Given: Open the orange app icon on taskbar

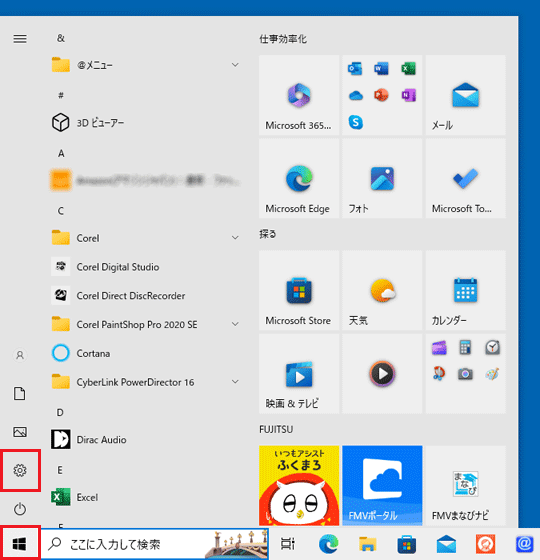Looking at the screenshot, I should click(x=485, y=544).
